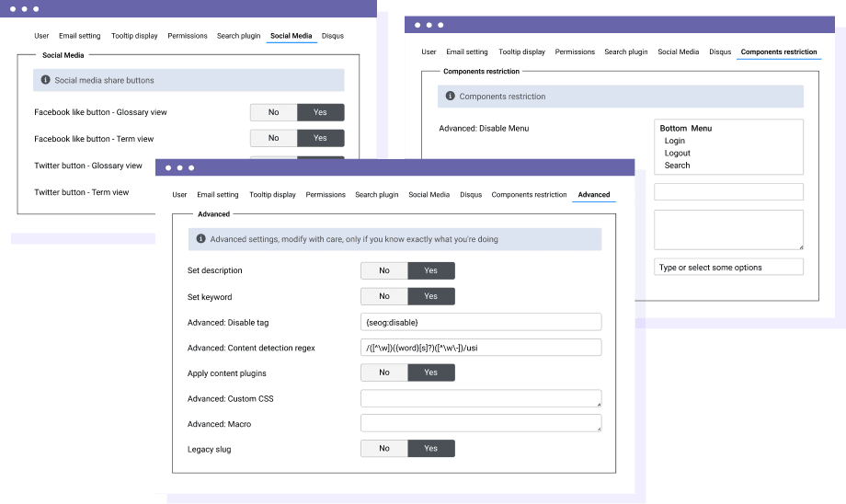Select No for Facebook like button Glossary view
The height and width of the screenshot is (504, 846).
coord(273,112)
